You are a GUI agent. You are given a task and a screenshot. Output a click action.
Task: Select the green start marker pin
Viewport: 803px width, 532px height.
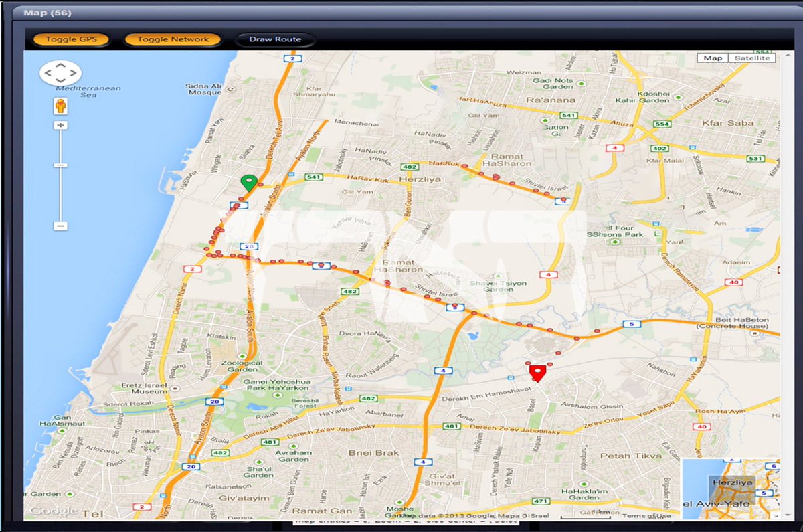tap(250, 183)
